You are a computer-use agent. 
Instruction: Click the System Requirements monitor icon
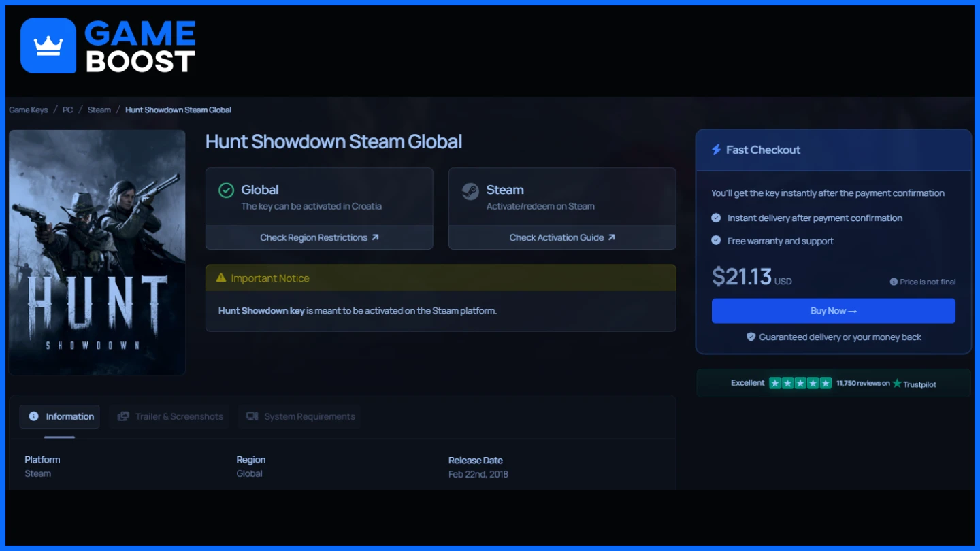252,416
